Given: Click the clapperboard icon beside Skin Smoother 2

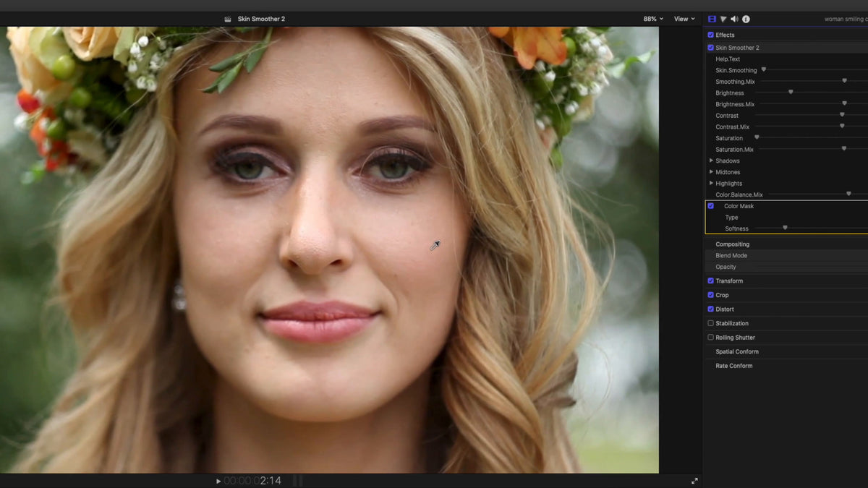Looking at the screenshot, I should click(x=228, y=19).
